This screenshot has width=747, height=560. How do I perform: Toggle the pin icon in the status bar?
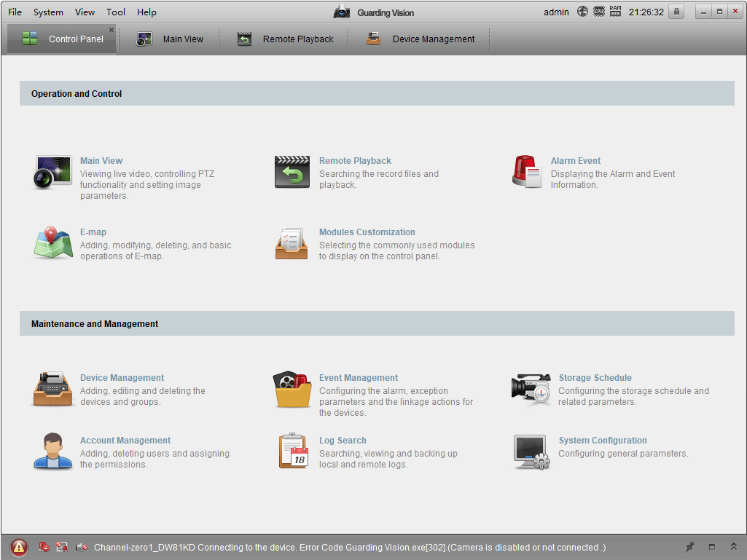pyautogui.click(x=690, y=547)
